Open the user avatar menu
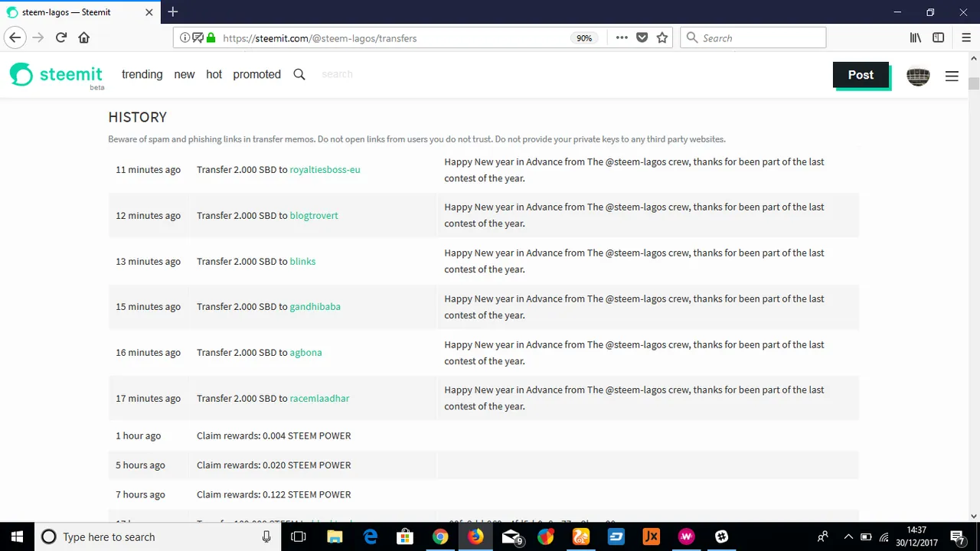The image size is (980, 551). click(x=918, y=76)
